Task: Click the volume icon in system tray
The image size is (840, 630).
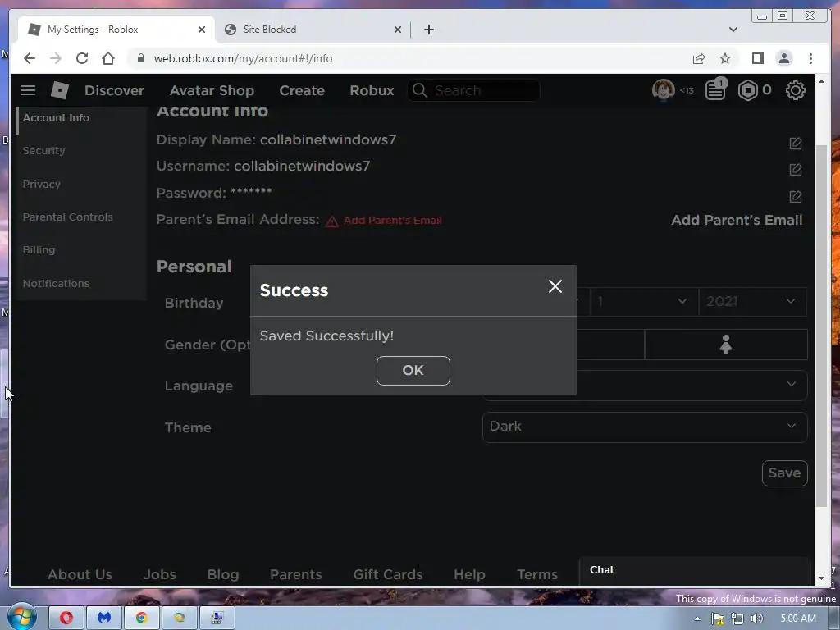Action: point(756,619)
